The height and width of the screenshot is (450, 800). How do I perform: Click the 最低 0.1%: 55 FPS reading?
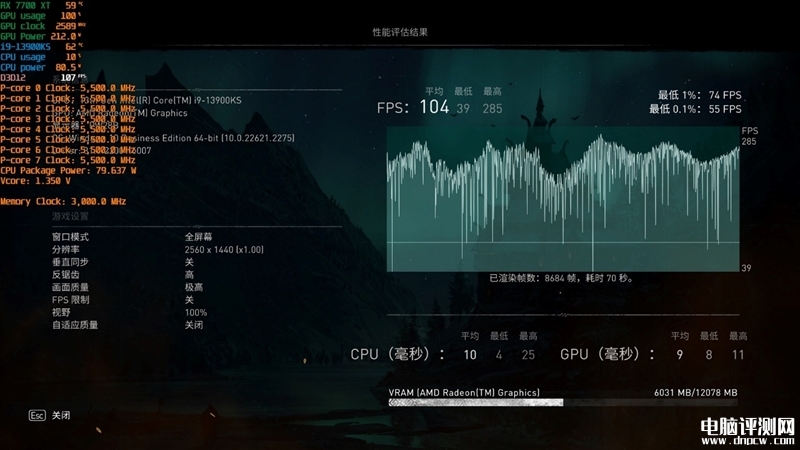click(x=695, y=109)
